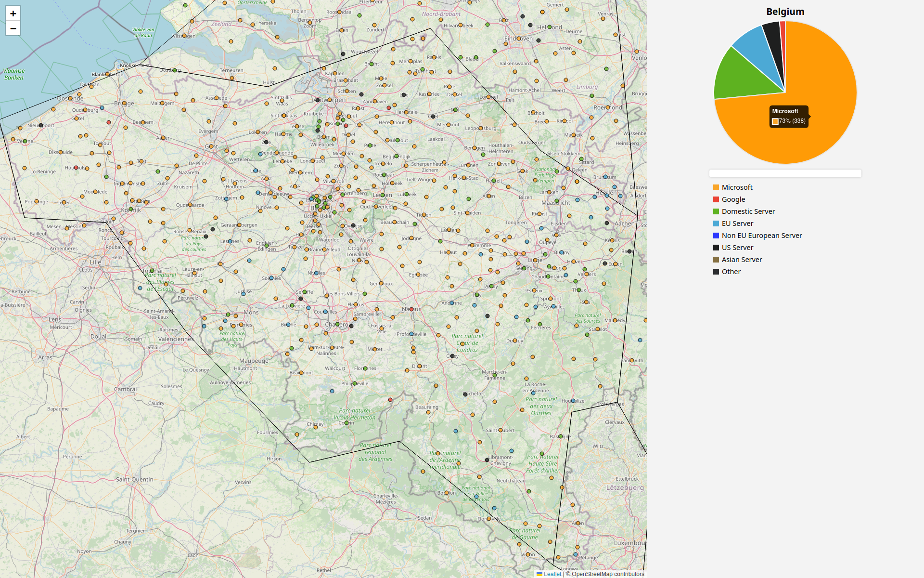The width and height of the screenshot is (924, 578).
Task: Click EU Server legend color box
Action: [716, 223]
